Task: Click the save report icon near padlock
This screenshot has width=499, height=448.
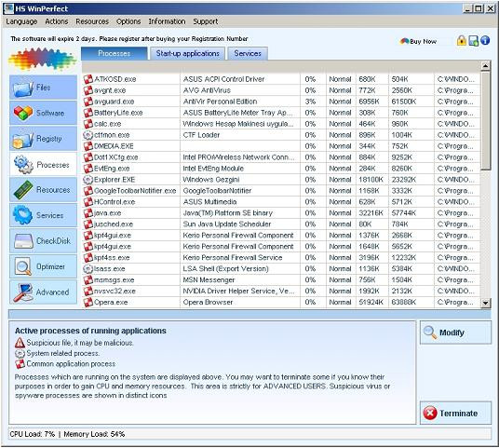Action: [x=474, y=41]
